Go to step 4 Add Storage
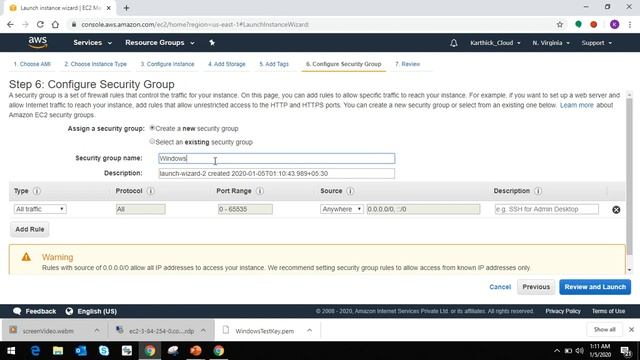This screenshot has height=360, width=640. [227, 64]
